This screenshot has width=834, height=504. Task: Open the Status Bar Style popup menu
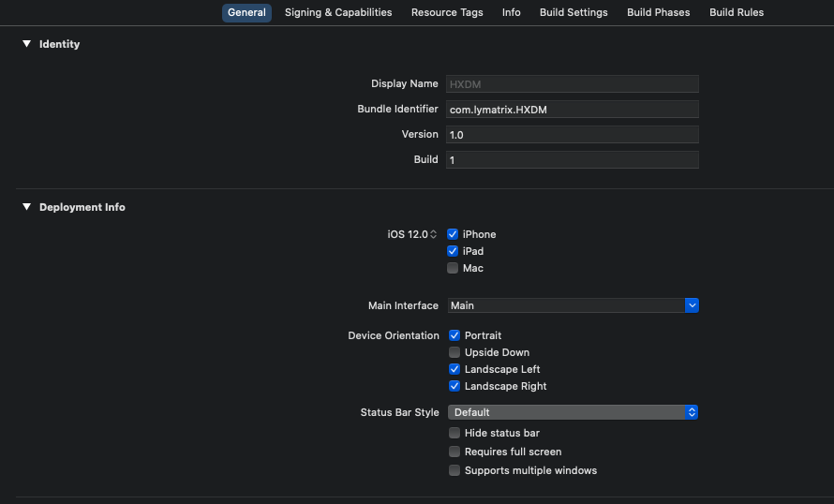pos(573,412)
